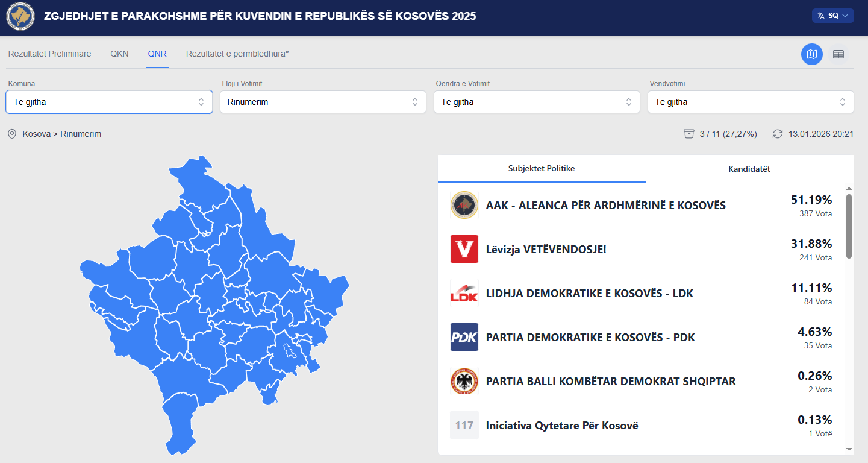Open the Rezultatet Preliminare tab
The height and width of the screenshot is (463, 868).
49,54
